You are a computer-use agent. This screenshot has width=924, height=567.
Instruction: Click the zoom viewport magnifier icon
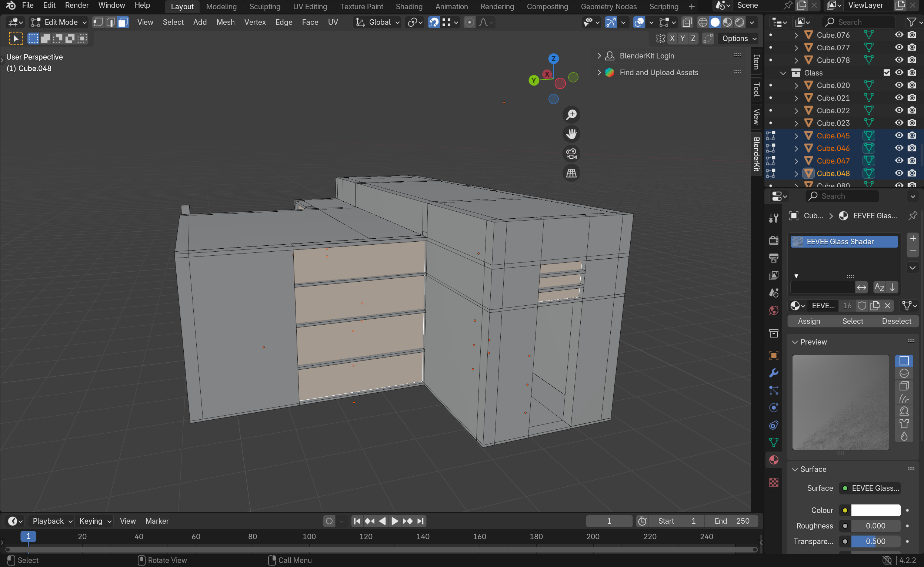571,115
